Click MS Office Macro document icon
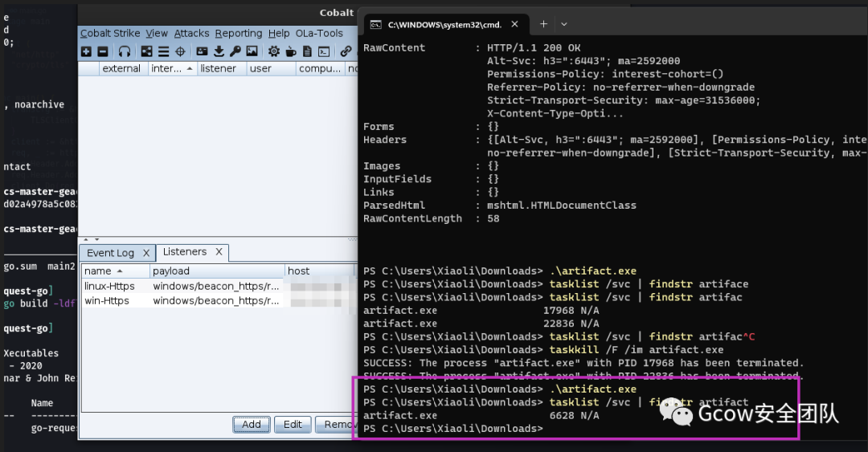The height and width of the screenshot is (452, 868). tap(307, 51)
